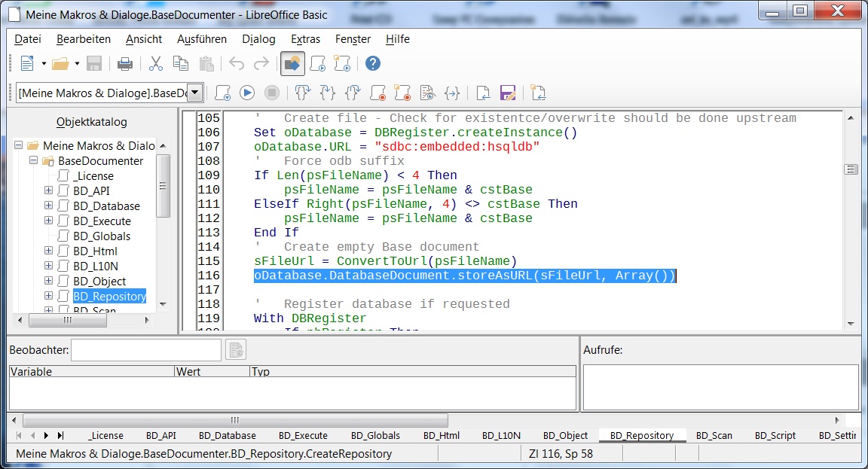This screenshot has width=868, height=469.
Task: Click the next tab arrow in tab bar
Action: coord(46,436)
